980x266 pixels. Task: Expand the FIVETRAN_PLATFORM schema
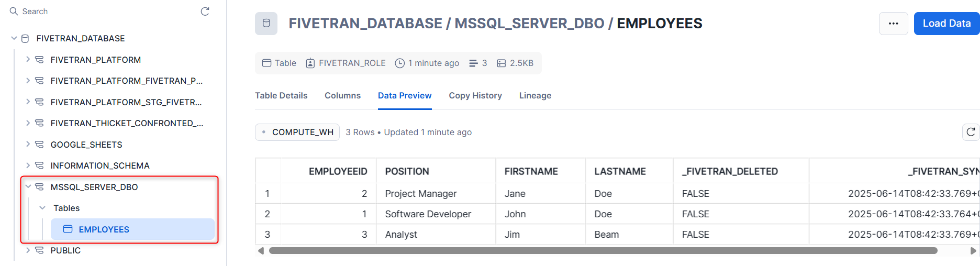coord(28,60)
